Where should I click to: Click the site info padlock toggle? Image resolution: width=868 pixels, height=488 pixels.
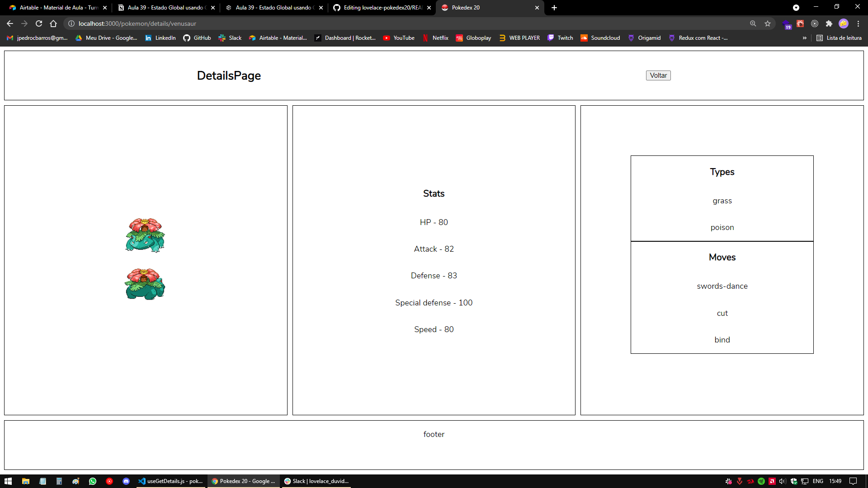(71, 23)
